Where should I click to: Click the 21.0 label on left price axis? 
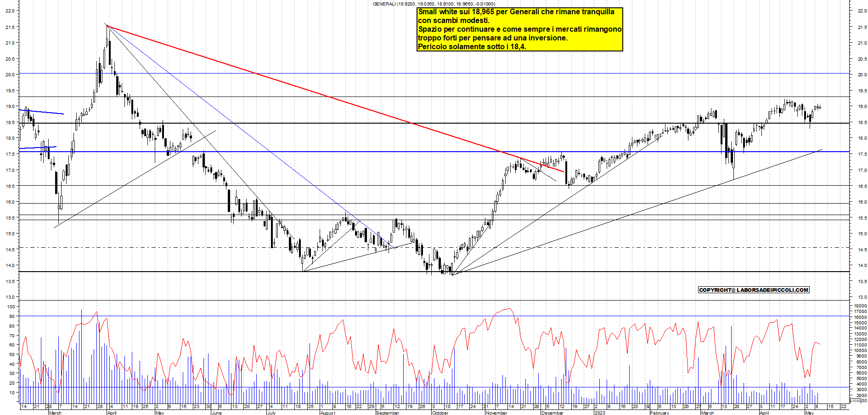10,43
